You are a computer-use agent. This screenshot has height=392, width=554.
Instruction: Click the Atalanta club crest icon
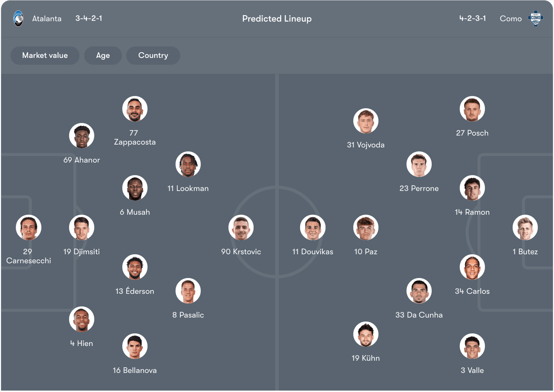point(18,19)
